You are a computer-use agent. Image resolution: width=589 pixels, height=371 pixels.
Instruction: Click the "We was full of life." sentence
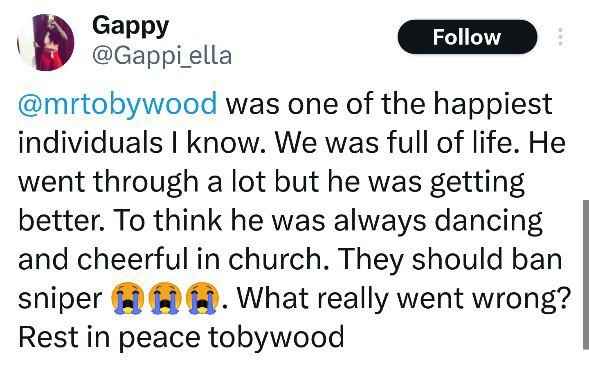pyautogui.click(x=399, y=143)
